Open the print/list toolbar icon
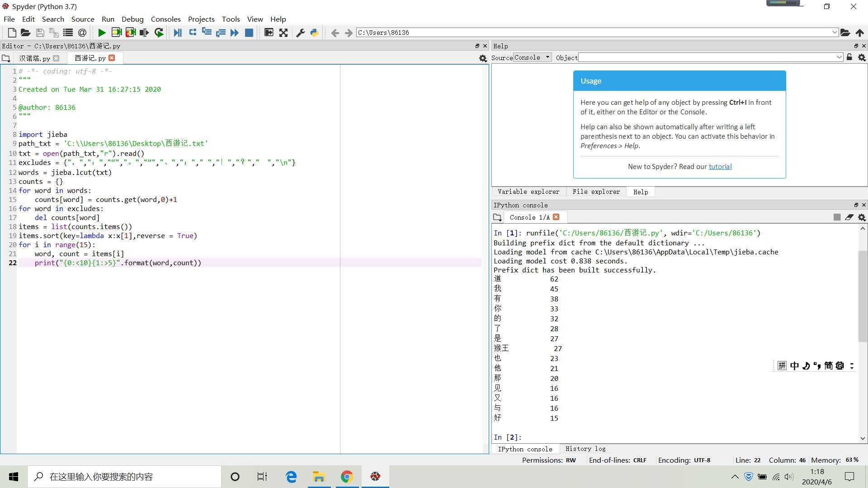 (68, 33)
